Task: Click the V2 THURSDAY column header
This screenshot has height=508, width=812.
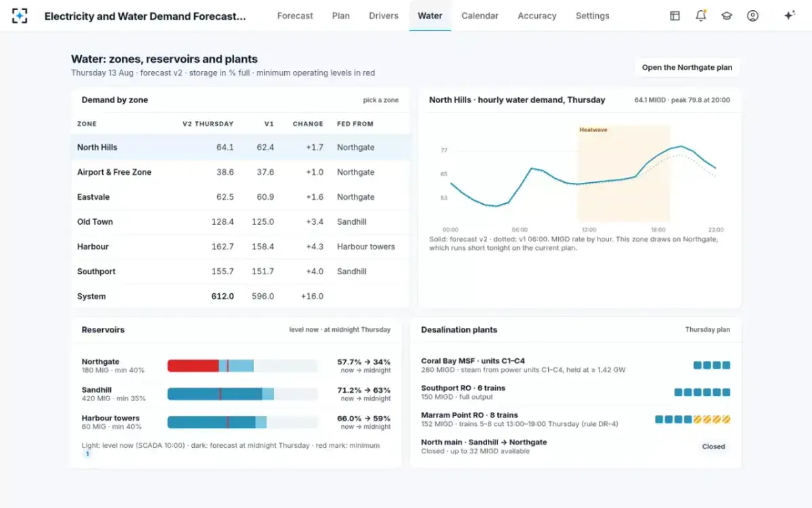Action: [x=208, y=124]
